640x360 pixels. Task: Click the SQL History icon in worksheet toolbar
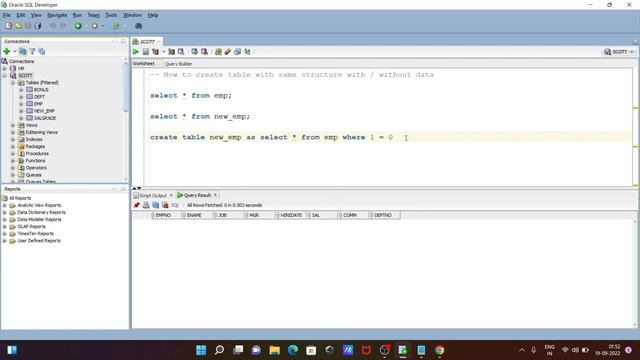pos(238,52)
